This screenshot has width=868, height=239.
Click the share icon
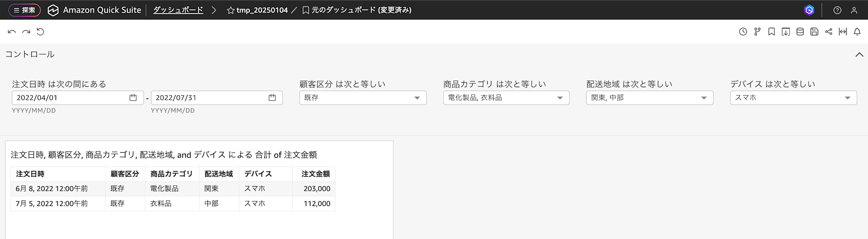coord(829,32)
